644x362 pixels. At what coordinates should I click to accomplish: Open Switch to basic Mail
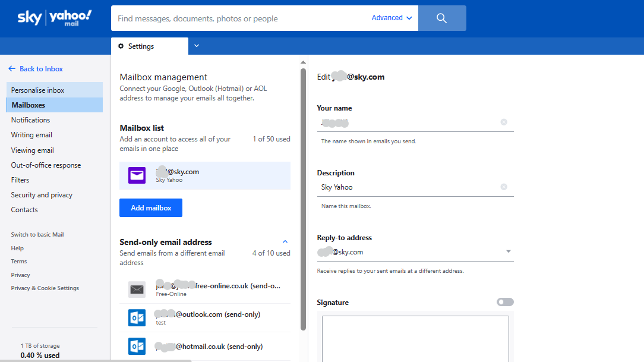click(x=37, y=234)
